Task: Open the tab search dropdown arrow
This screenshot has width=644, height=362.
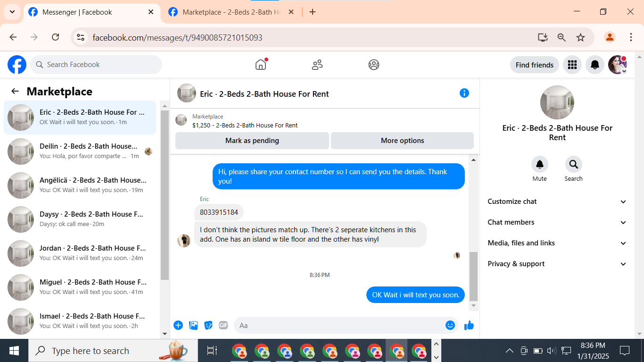Action: click(12, 12)
